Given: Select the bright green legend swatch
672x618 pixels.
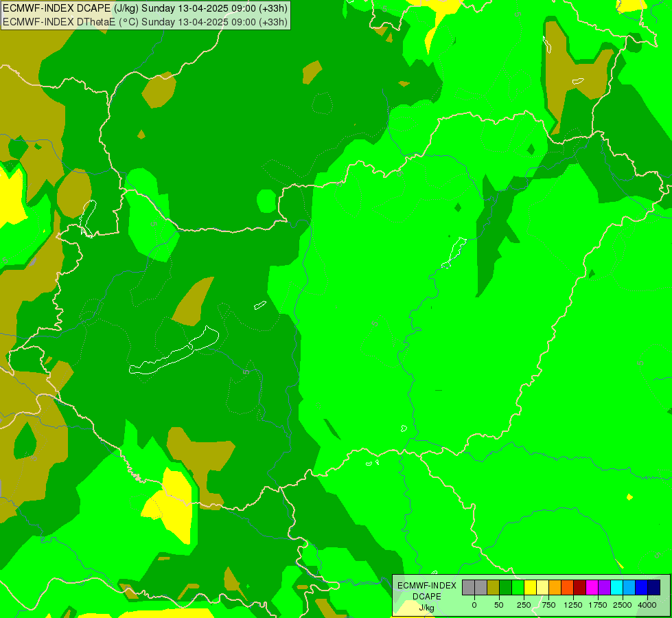Looking at the screenshot, I should (518, 588).
